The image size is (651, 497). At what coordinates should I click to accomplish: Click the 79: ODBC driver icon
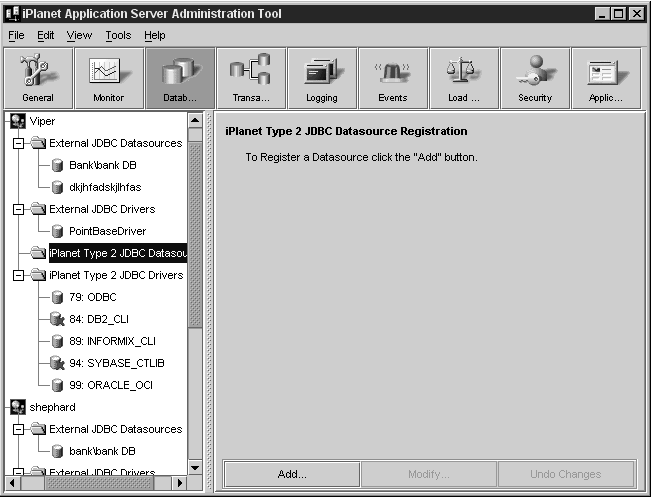click(x=57, y=297)
